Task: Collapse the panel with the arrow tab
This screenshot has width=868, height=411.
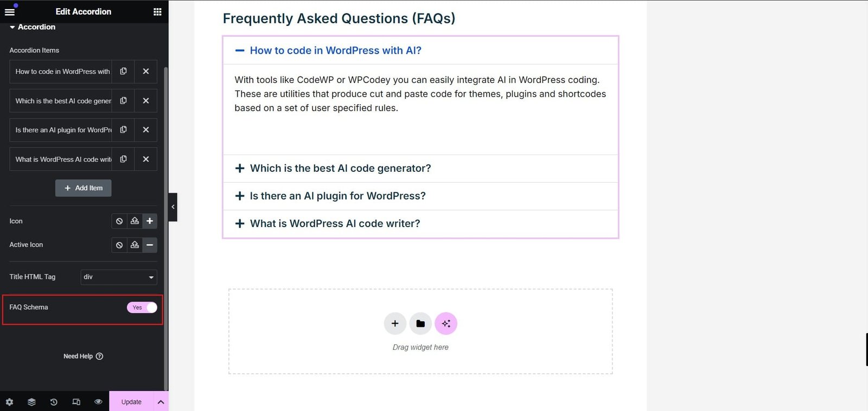Action: (x=173, y=207)
